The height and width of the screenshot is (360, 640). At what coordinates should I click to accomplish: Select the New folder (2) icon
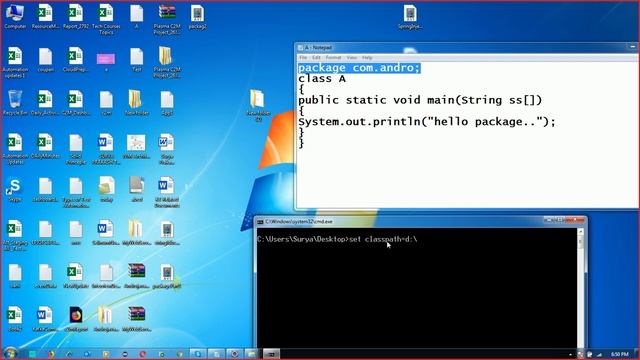click(x=258, y=105)
